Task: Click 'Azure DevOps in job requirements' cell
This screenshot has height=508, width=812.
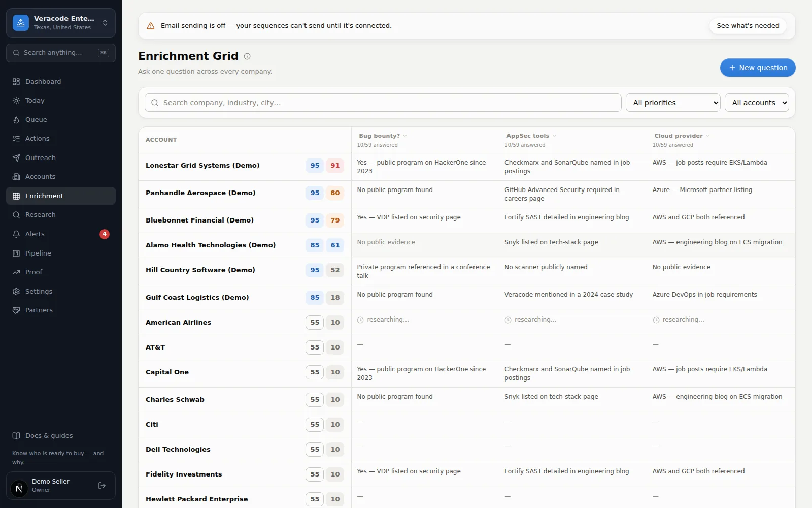Action: [704, 295]
